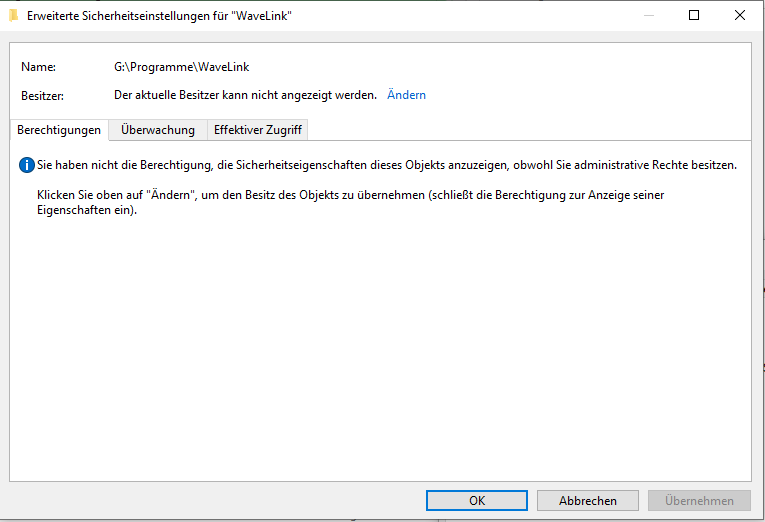The height and width of the screenshot is (522, 765).
Task: Confirm with the OK button
Action: [477, 501]
